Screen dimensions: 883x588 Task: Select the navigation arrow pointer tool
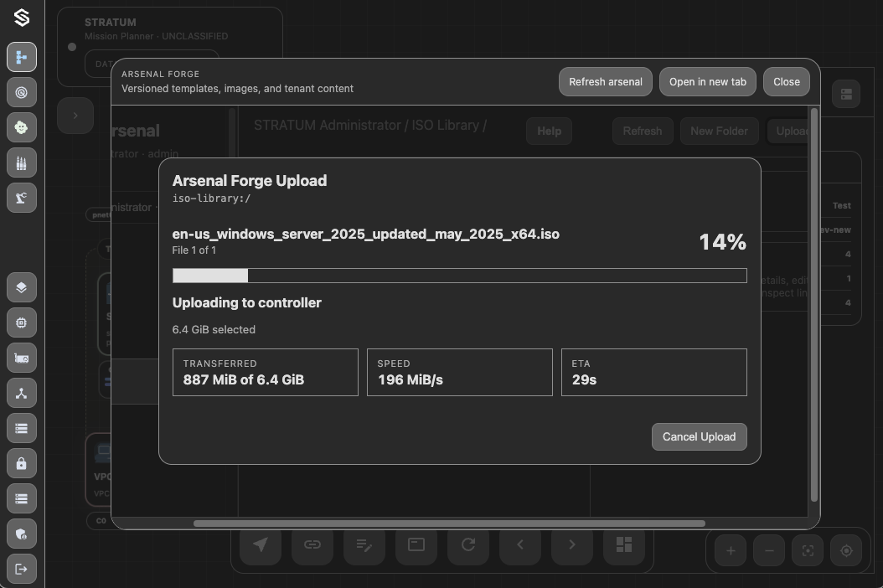(x=261, y=544)
